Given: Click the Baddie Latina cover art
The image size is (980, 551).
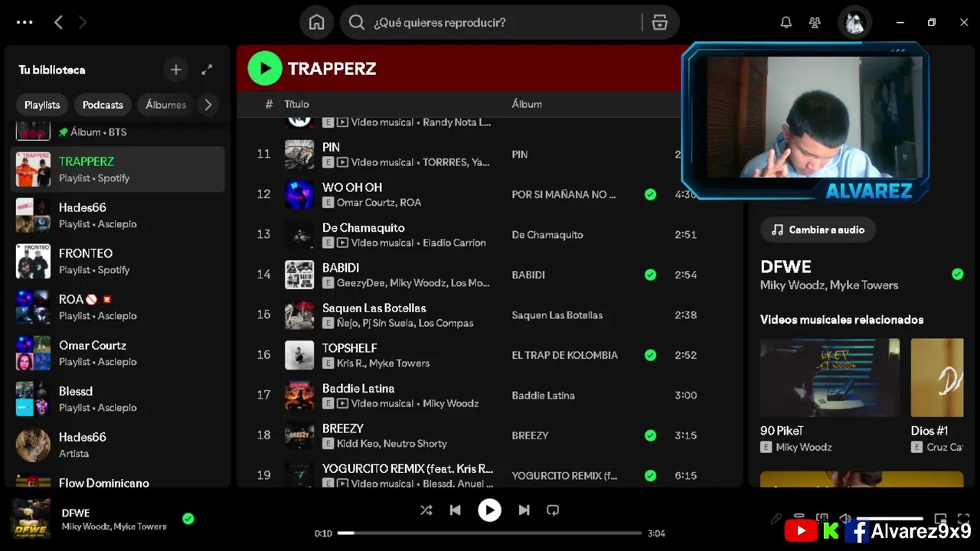Looking at the screenshot, I should click(299, 395).
